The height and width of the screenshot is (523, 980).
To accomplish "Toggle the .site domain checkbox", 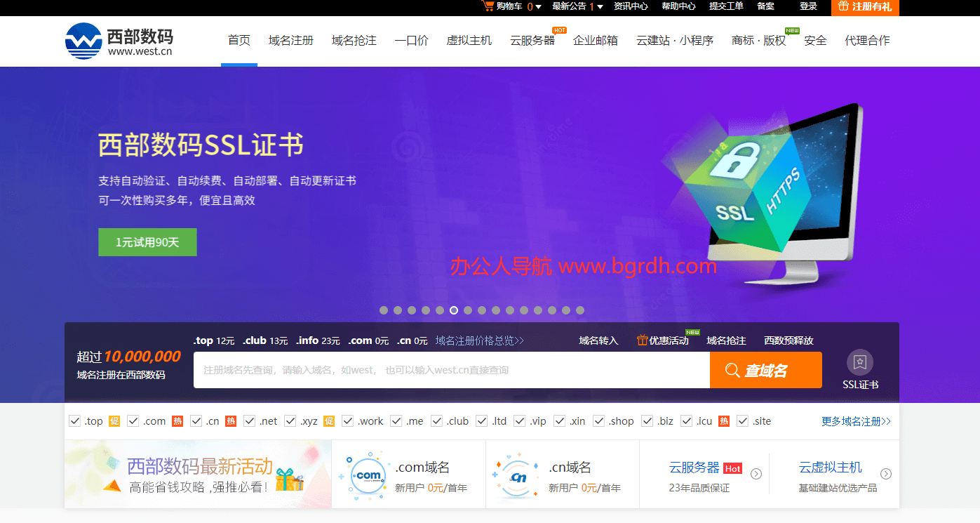I will [743, 421].
